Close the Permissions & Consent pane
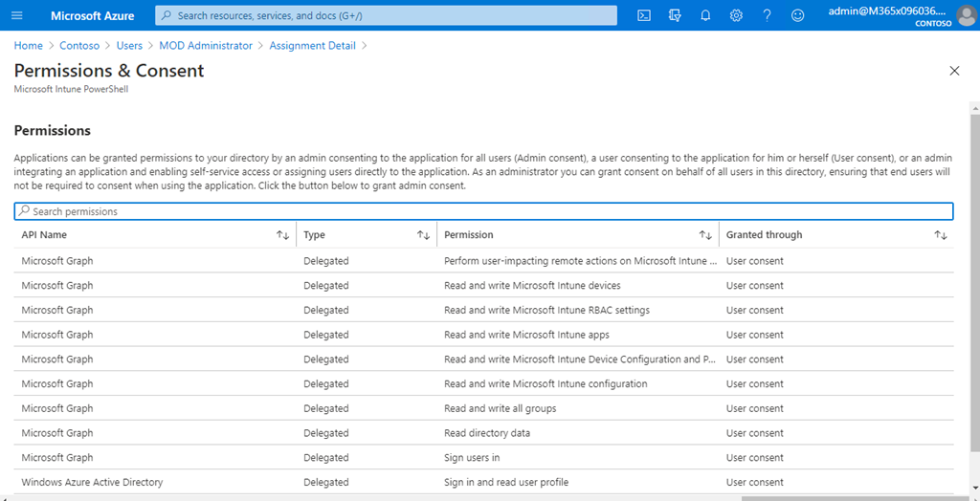The image size is (980, 501). point(953,71)
